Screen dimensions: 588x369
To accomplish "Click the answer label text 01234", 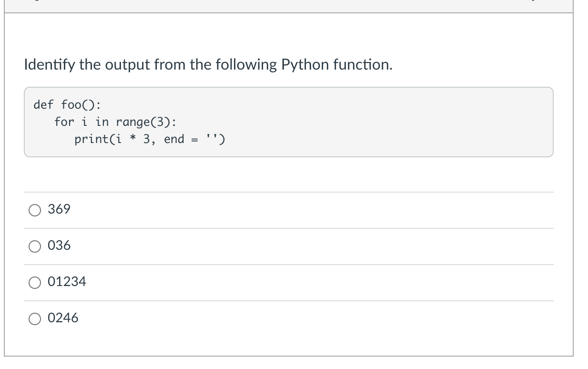I will 67,282.
